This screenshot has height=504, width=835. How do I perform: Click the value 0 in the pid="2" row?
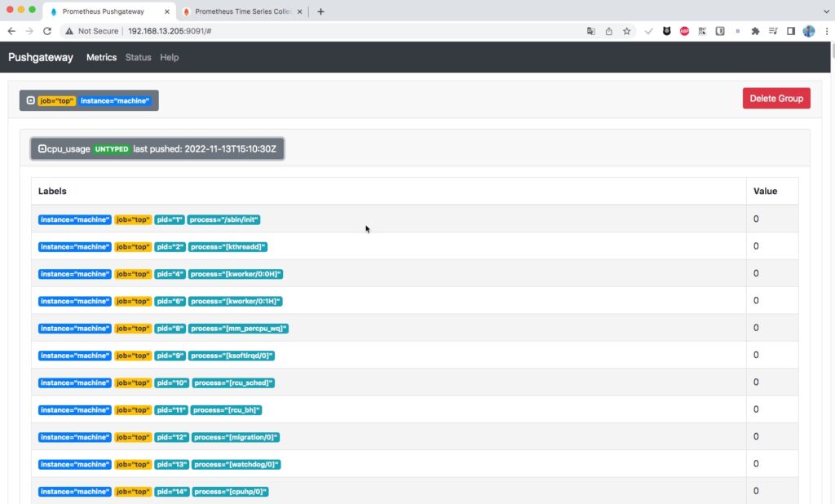point(756,246)
